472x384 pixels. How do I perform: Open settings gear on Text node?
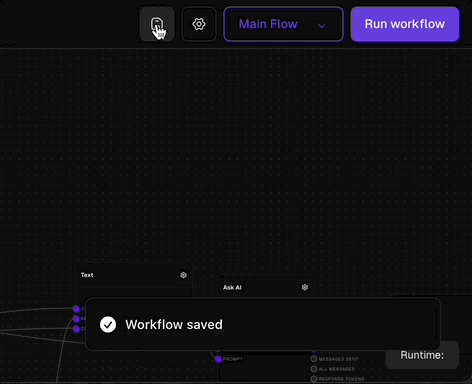click(183, 275)
